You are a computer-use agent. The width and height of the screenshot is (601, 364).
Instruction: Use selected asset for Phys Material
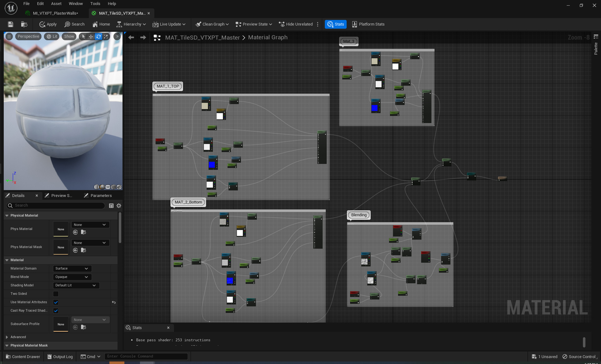tap(75, 232)
